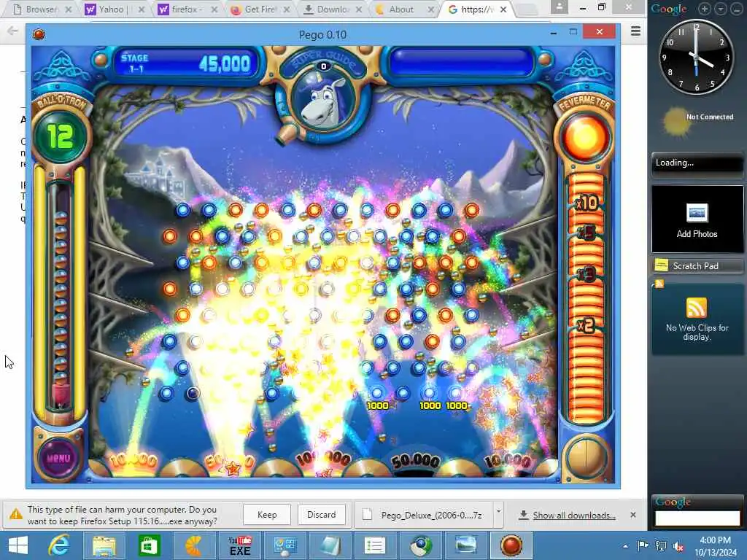Click the Google sidebar add gadget plus icon

tap(705, 9)
